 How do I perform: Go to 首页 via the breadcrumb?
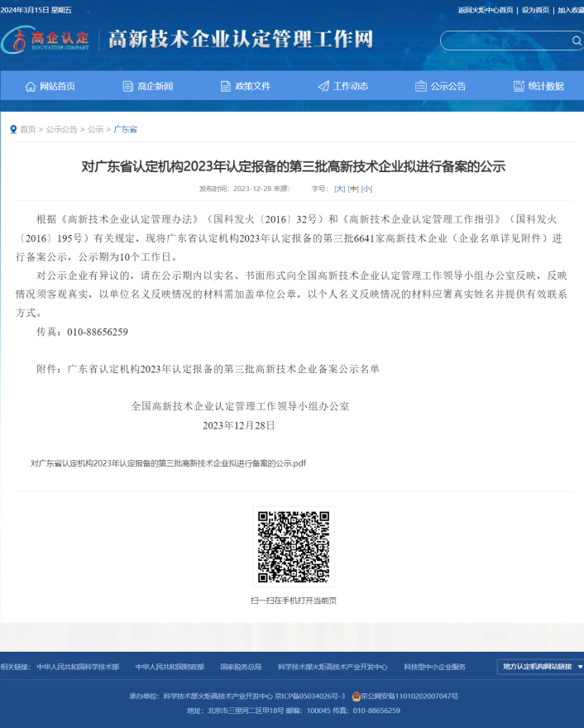[27, 130]
